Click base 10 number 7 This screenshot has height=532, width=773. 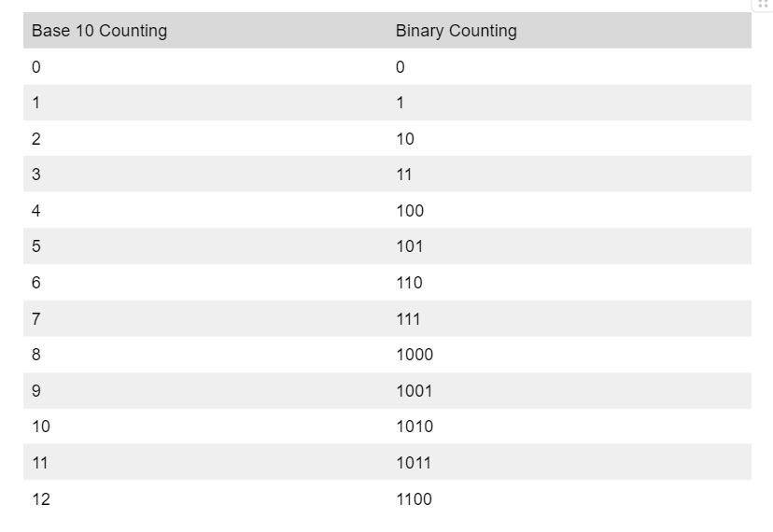pos(36,319)
